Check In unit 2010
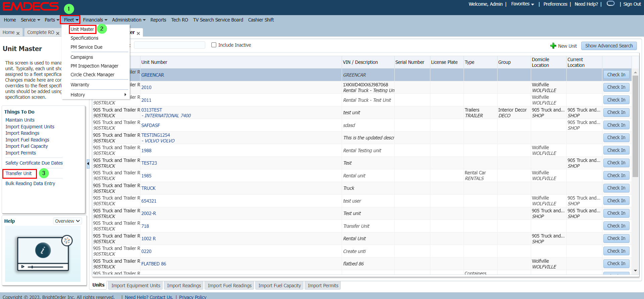Screen dimensions: 644x299 (x=616, y=87)
